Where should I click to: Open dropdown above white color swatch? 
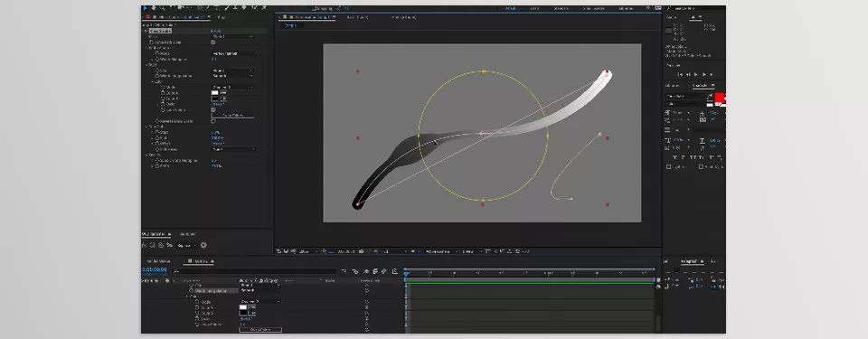[232, 88]
